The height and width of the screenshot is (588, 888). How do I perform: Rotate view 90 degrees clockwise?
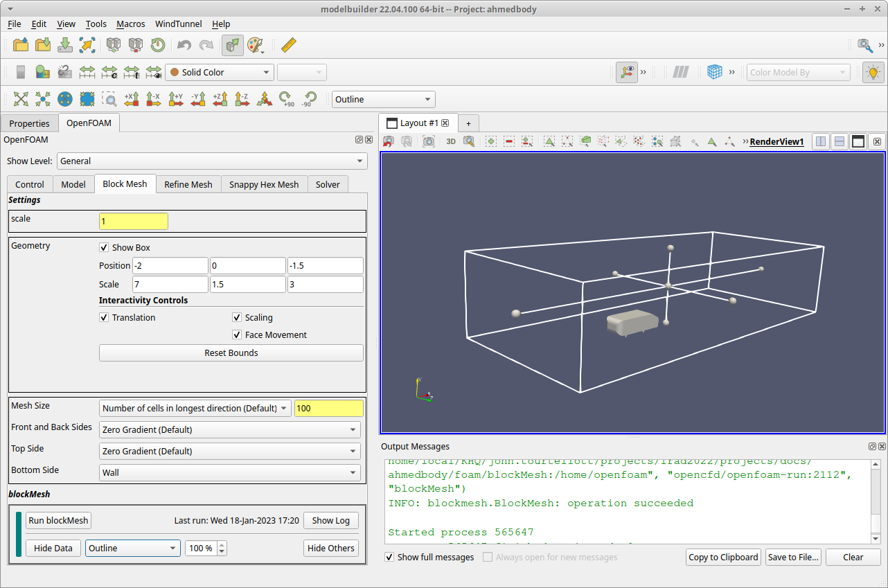(x=287, y=99)
